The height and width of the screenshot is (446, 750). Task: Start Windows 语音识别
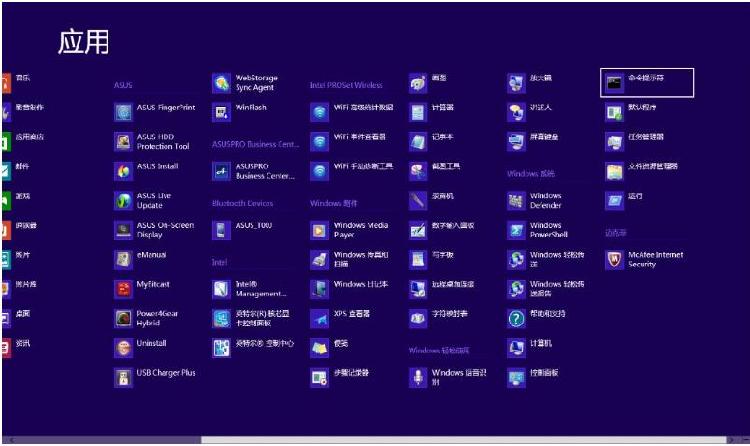tap(448, 378)
